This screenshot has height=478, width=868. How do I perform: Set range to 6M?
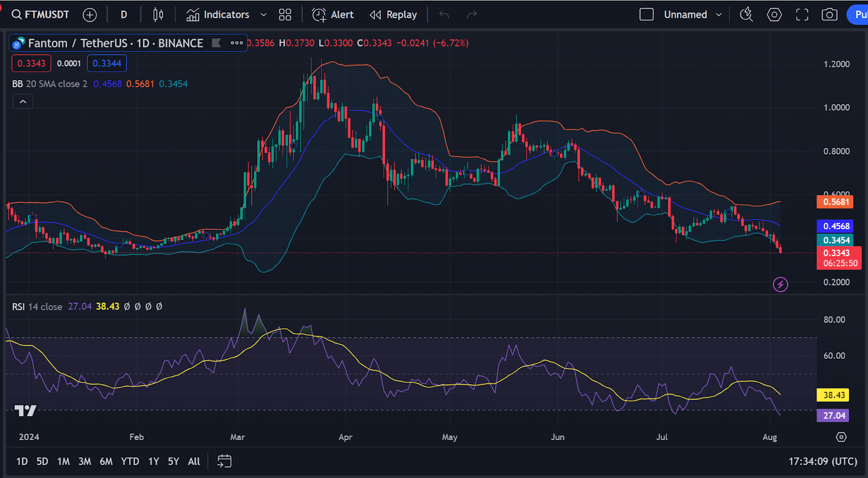pos(106,461)
